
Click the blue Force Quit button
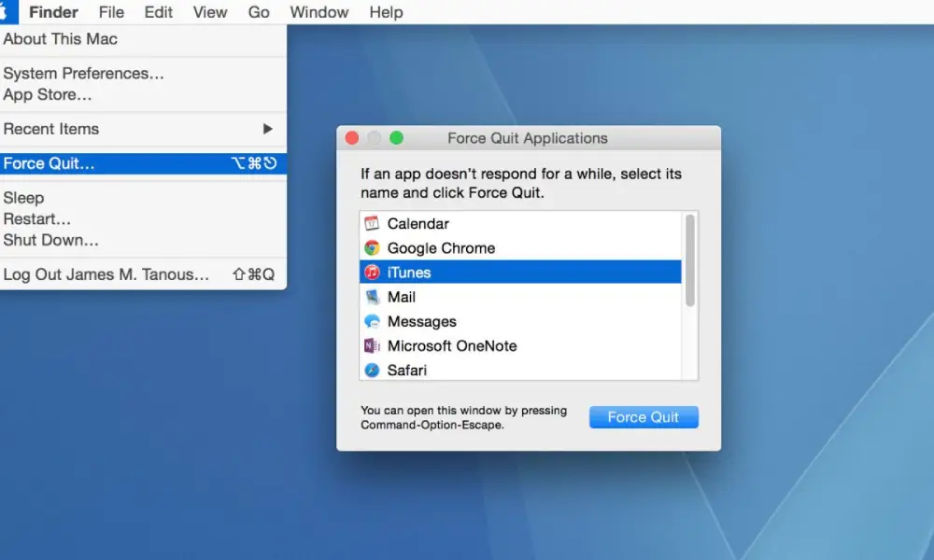[x=644, y=417]
